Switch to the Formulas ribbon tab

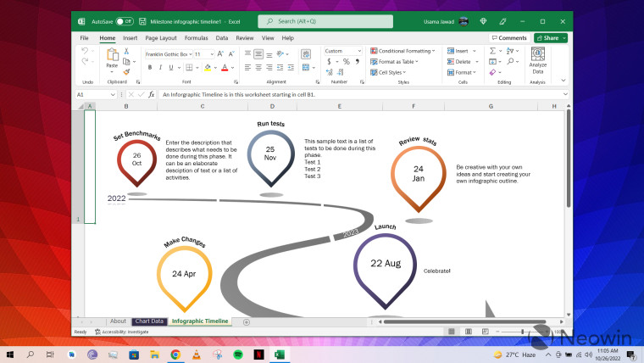(196, 38)
